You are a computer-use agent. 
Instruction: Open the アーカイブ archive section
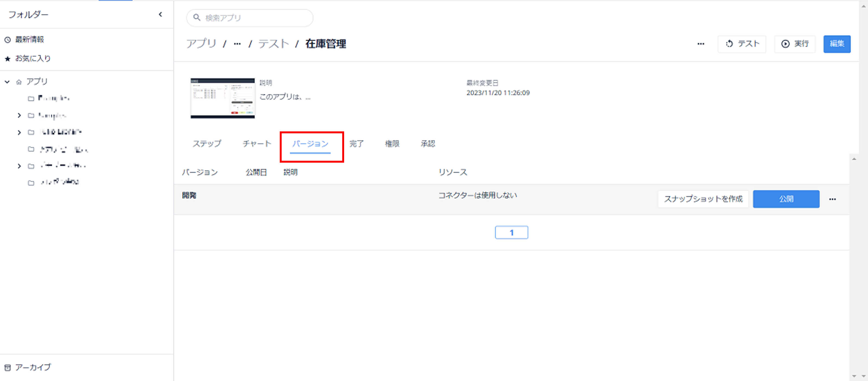pyautogui.click(x=33, y=367)
